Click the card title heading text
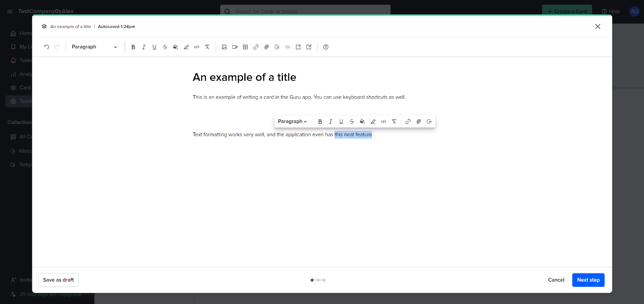 point(244,77)
